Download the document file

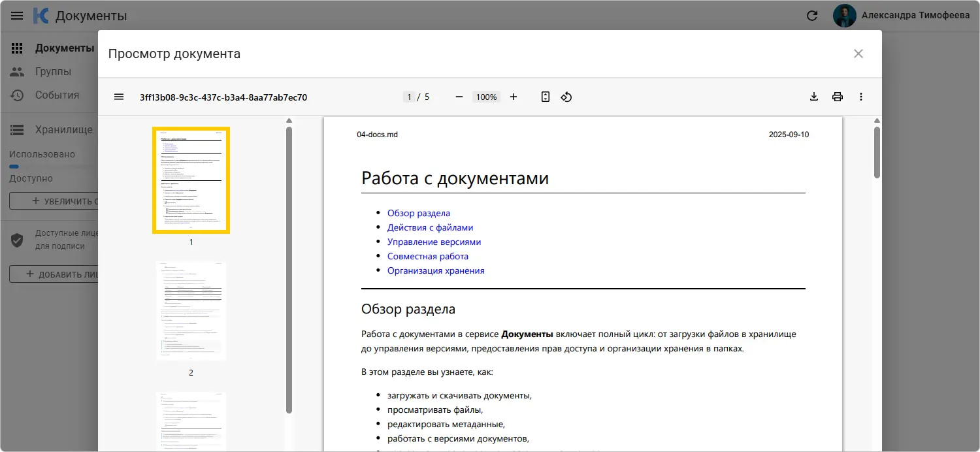click(x=814, y=97)
